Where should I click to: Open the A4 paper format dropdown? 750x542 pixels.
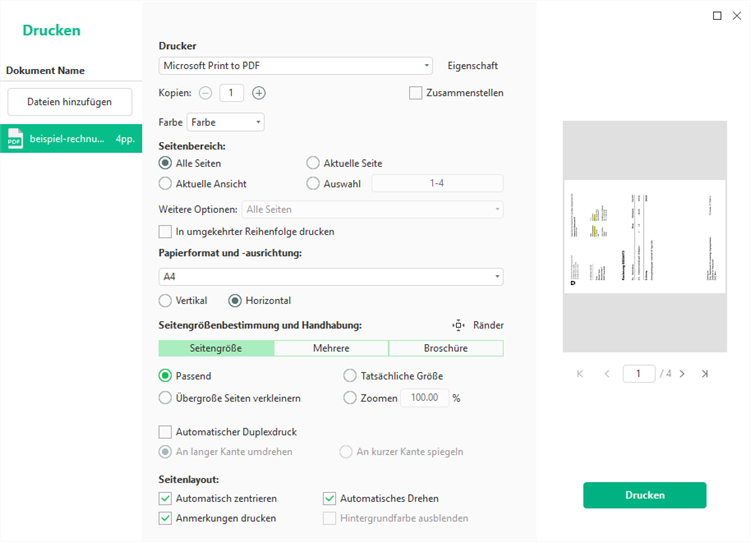click(x=331, y=277)
